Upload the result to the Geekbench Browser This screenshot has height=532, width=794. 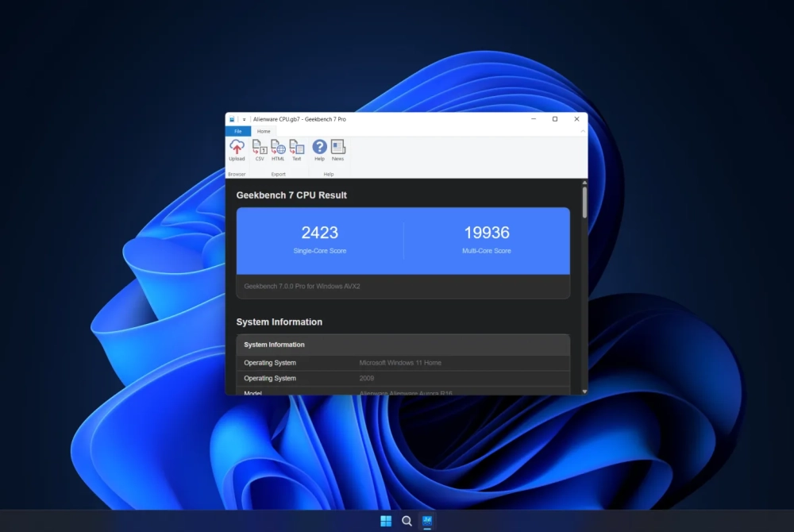tap(237, 150)
